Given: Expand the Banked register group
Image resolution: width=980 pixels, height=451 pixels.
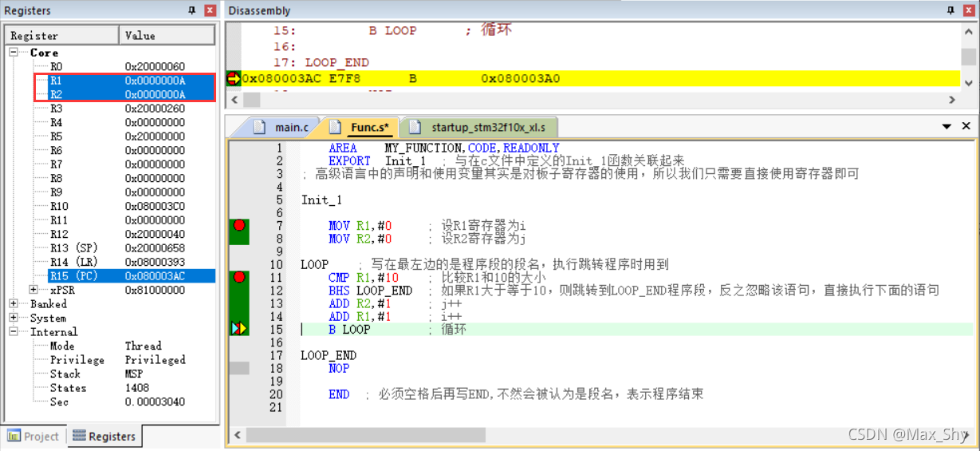Looking at the screenshot, I should [14, 304].
